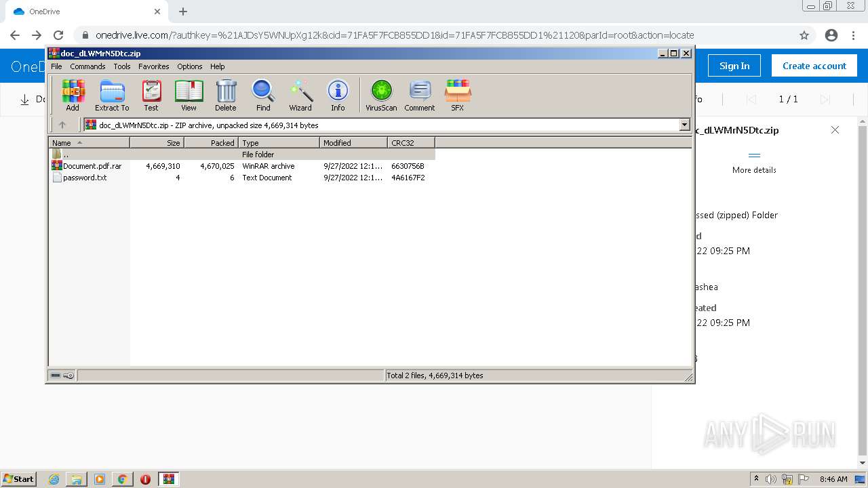
Task: Open the Comment tool
Action: (420, 95)
